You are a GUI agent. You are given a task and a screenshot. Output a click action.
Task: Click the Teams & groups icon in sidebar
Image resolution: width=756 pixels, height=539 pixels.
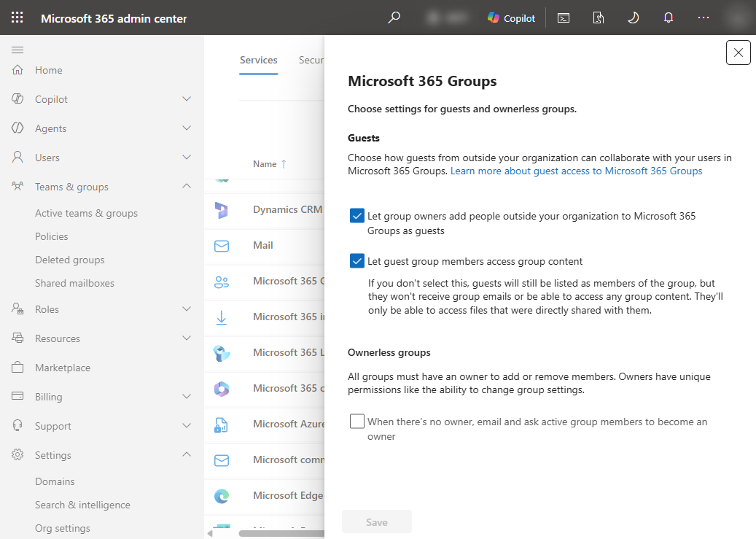[17, 186]
